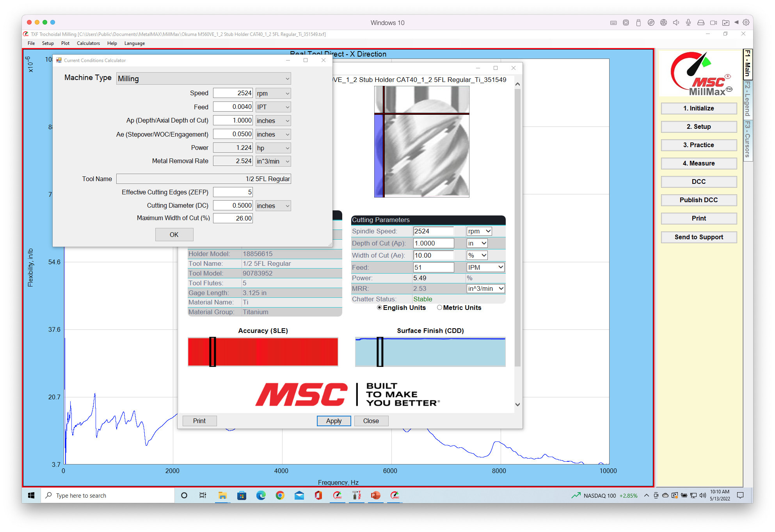Viewport: 775px width, 532px height.
Task: Select the English Units radio button
Action: [379, 308]
